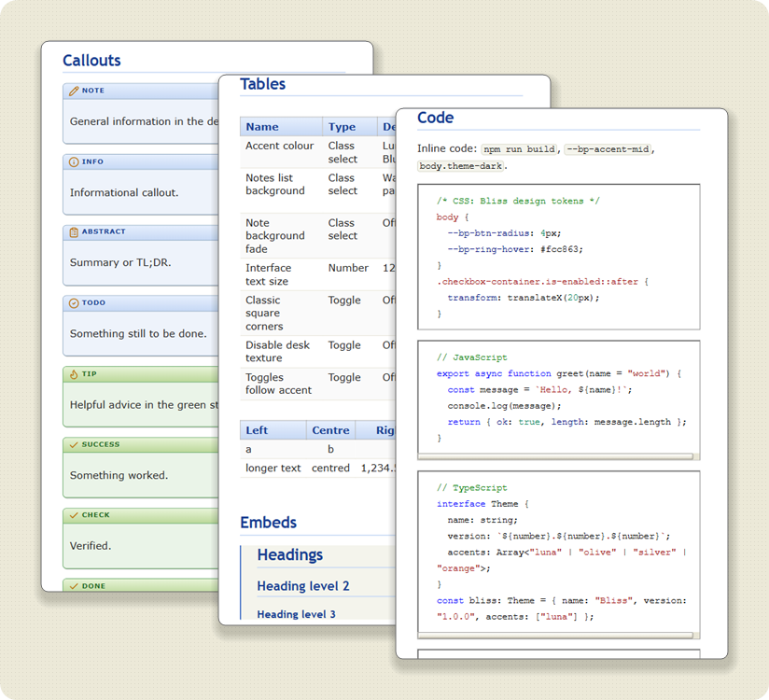
Task: Click the TIP callout title
Action: pos(90,374)
